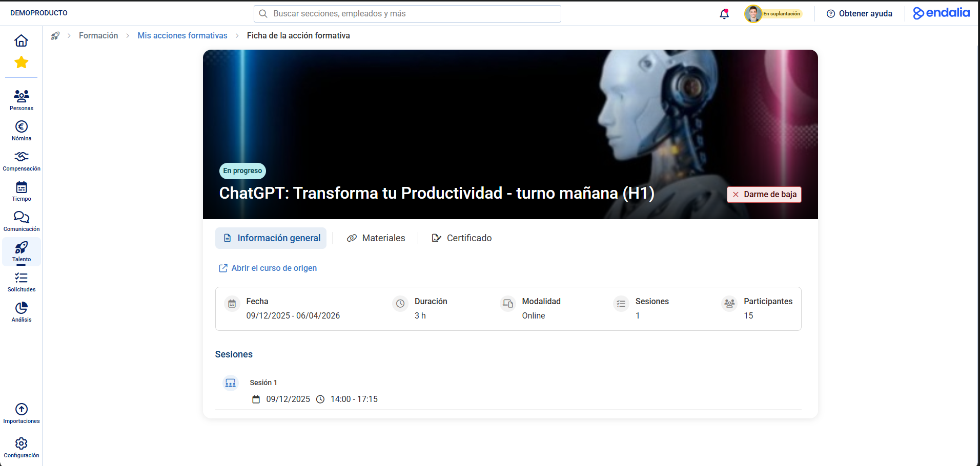Open the Tiempo module
The height and width of the screenshot is (466, 980).
click(x=22, y=191)
